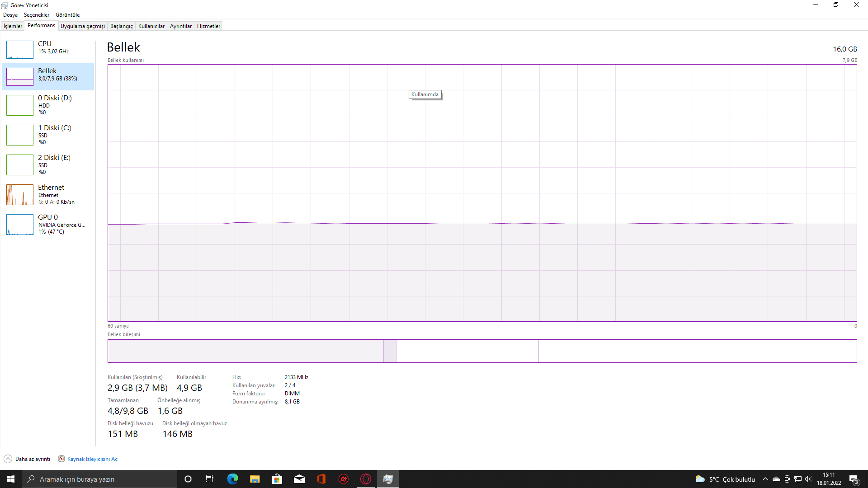868x488 pixels.
Task: Click the Kaynak İzleyicisini Aç icon
Action: coord(61,459)
